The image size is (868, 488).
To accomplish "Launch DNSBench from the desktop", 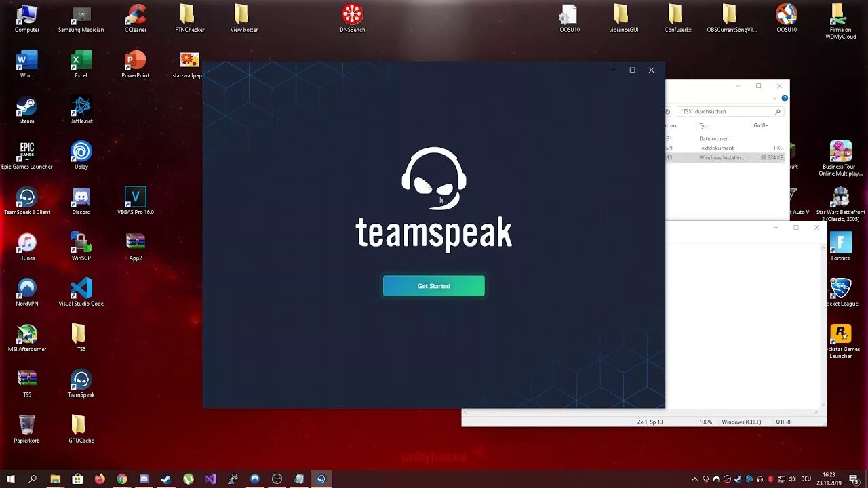I will [x=352, y=18].
